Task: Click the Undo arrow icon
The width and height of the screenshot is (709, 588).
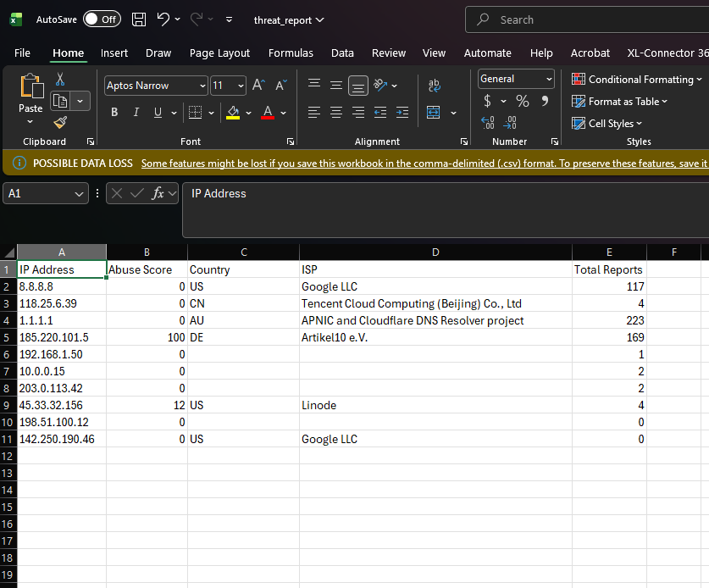Action: 163,19
